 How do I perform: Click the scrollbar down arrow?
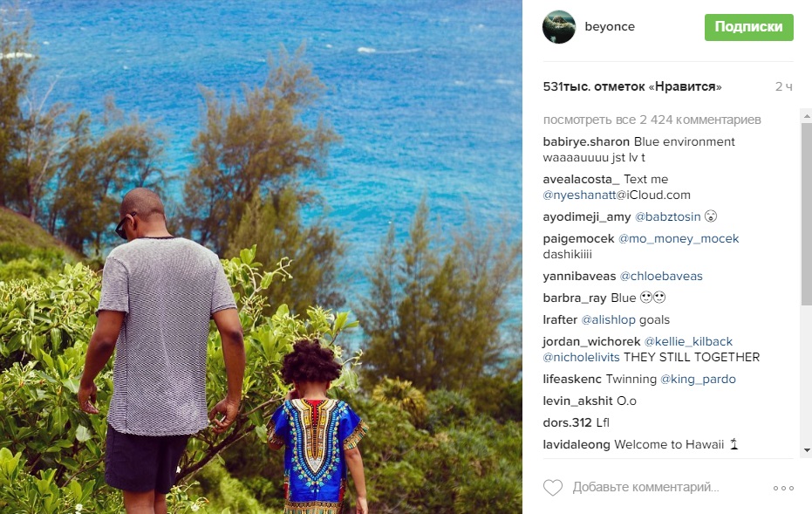(x=806, y=450)
